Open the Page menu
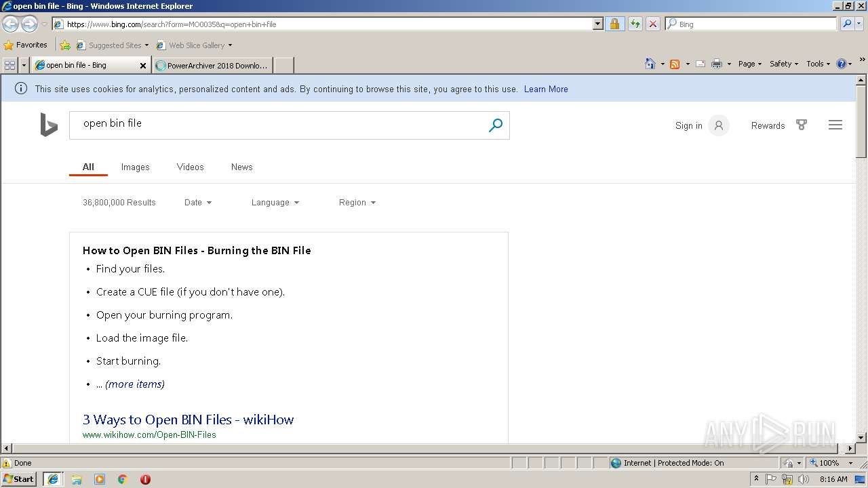The height and width of the screenshot is (488, 868). (x=750, y=64)
